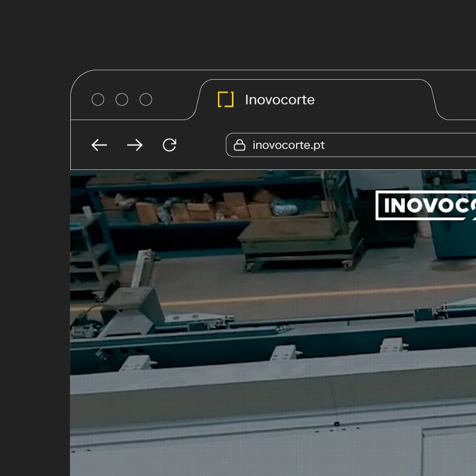Open the inovocorte.pt link in the address bar
Viewport: 476px width, 476px height.
click(289, 144)
